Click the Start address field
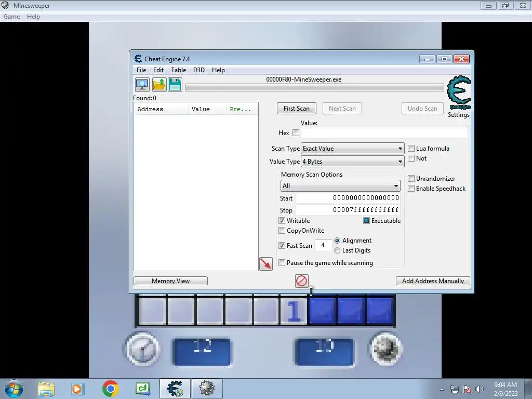532x399 pixels. pyautogui.click(x=348, y=198)
